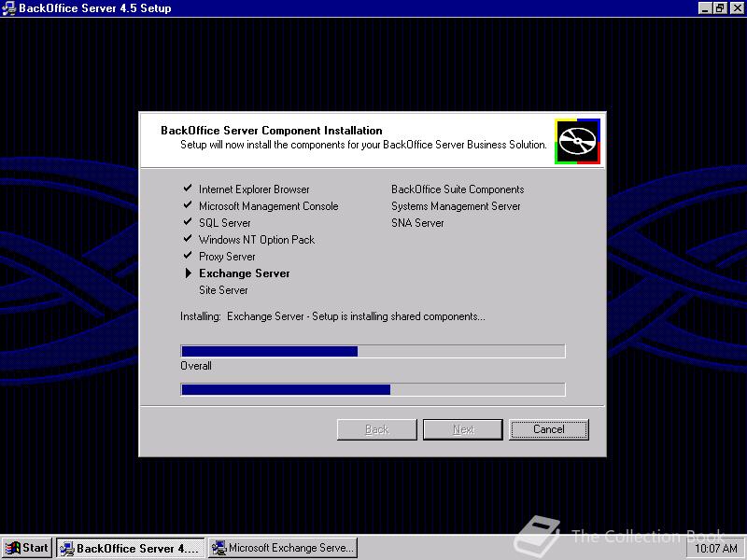The width and height of the screenshot is (747, 560).
Task: Click the Overall label
Action: 196,366
